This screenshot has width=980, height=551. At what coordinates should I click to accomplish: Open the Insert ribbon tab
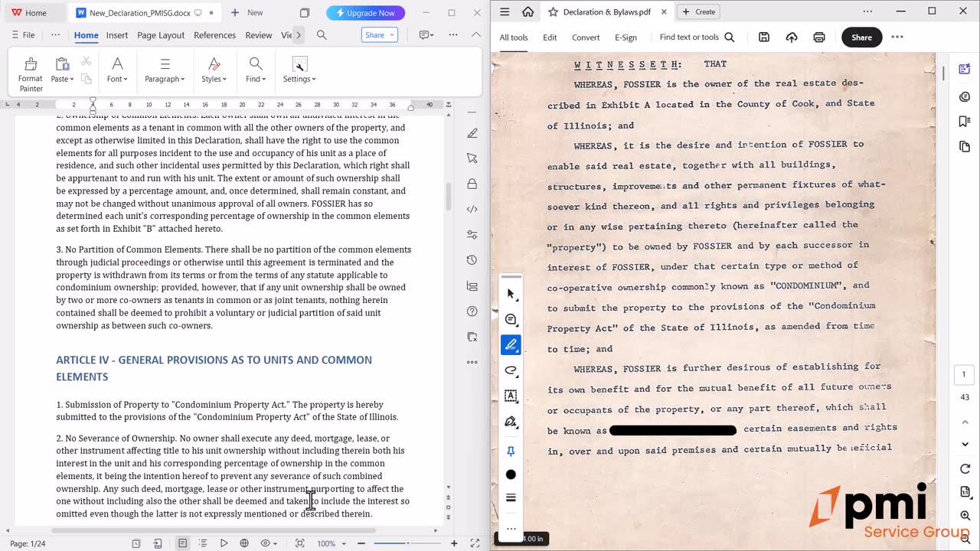117,35
